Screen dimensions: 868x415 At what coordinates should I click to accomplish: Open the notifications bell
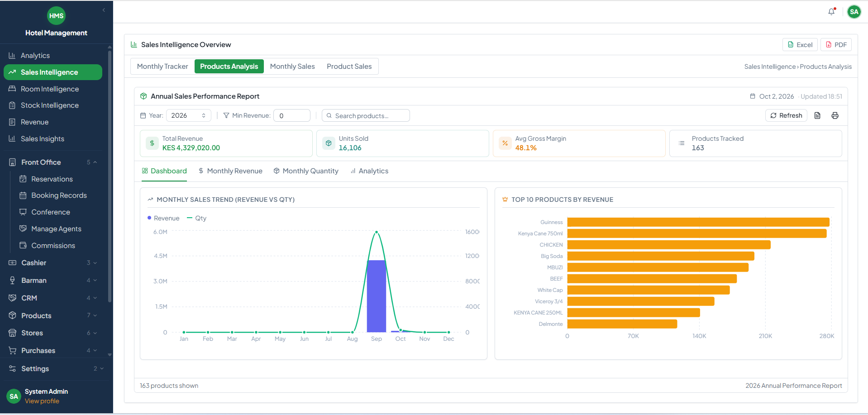[831, 12]
